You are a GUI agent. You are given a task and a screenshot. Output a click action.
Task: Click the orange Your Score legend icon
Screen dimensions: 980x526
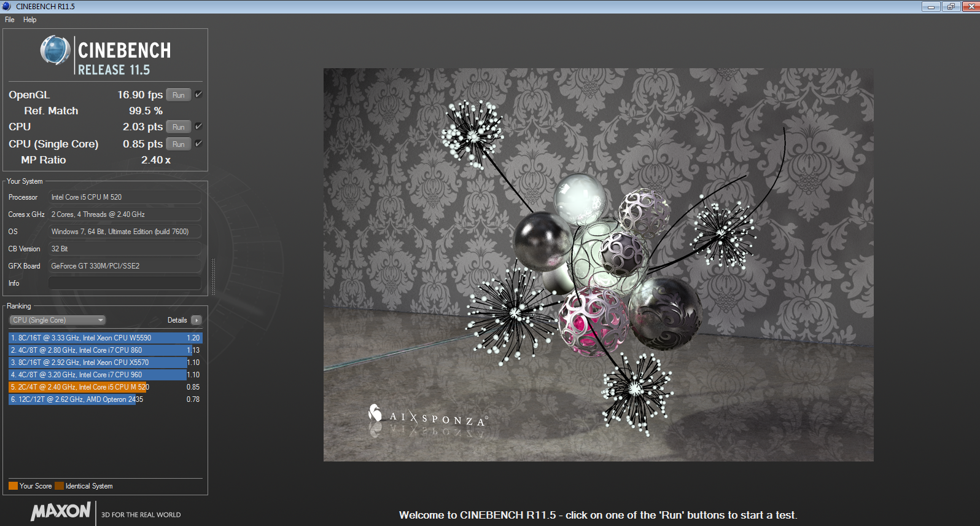[13, 486]
